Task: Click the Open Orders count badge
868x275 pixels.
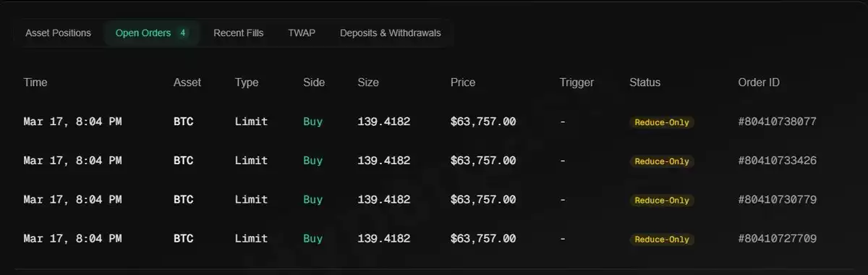Action: (183, 33)
